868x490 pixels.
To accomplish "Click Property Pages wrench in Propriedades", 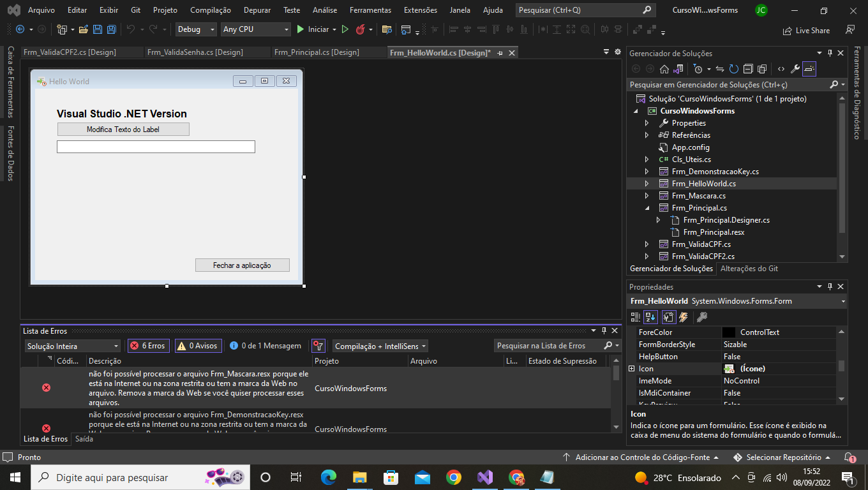I will tap(701, 317).
